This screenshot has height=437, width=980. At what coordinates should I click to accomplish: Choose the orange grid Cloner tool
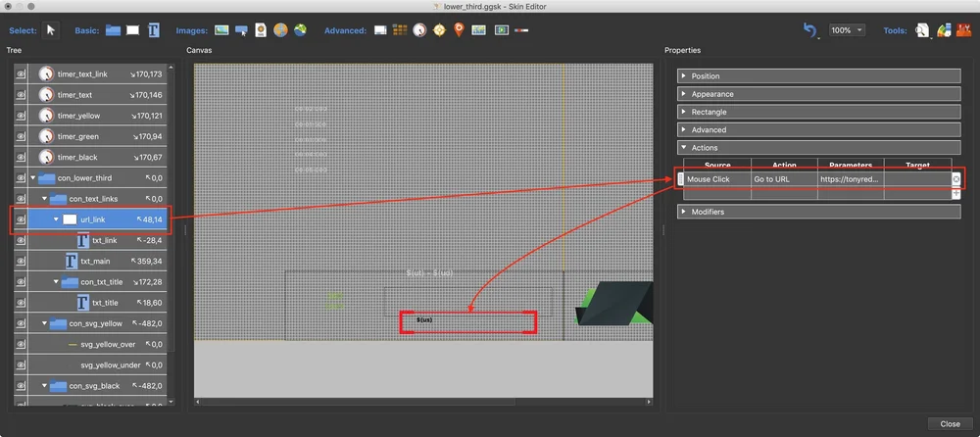[x=400, y=30]
